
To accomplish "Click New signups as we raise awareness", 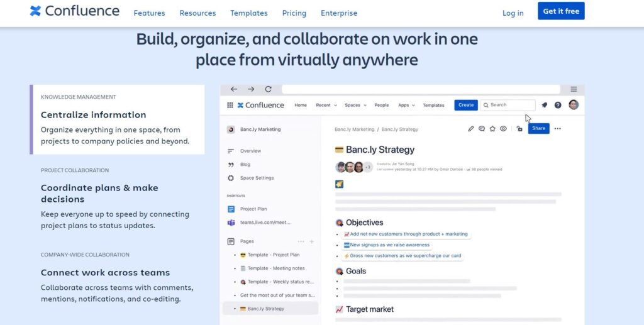I will [x=387, y=245].
